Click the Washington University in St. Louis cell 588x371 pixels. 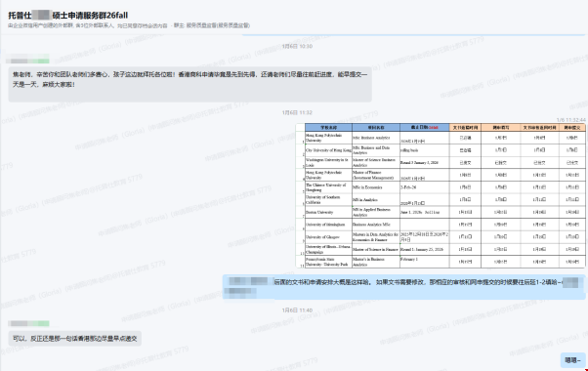pyautogui.click(x=328, y=163)
